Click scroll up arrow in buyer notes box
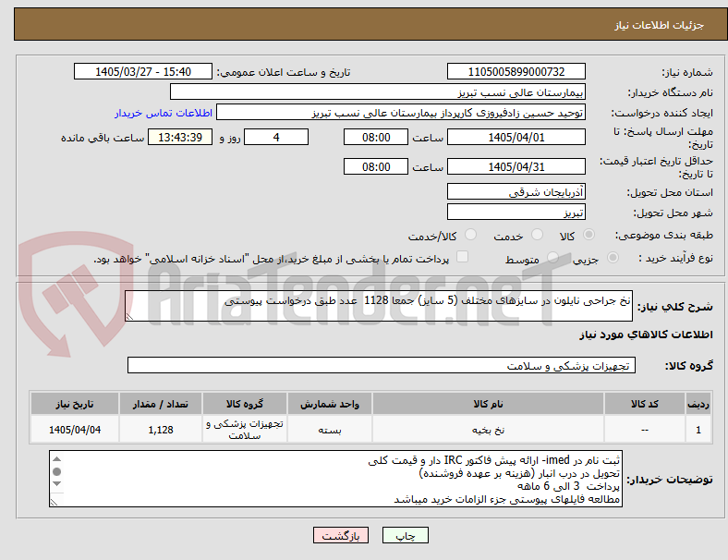The width and height of the screenshot is (728, 560). 56,459
